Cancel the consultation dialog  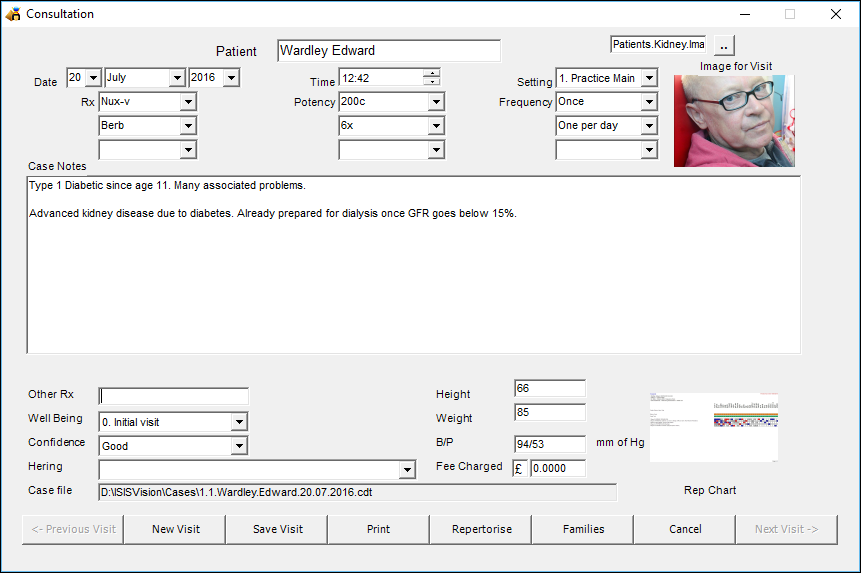(x=685, y=529)
